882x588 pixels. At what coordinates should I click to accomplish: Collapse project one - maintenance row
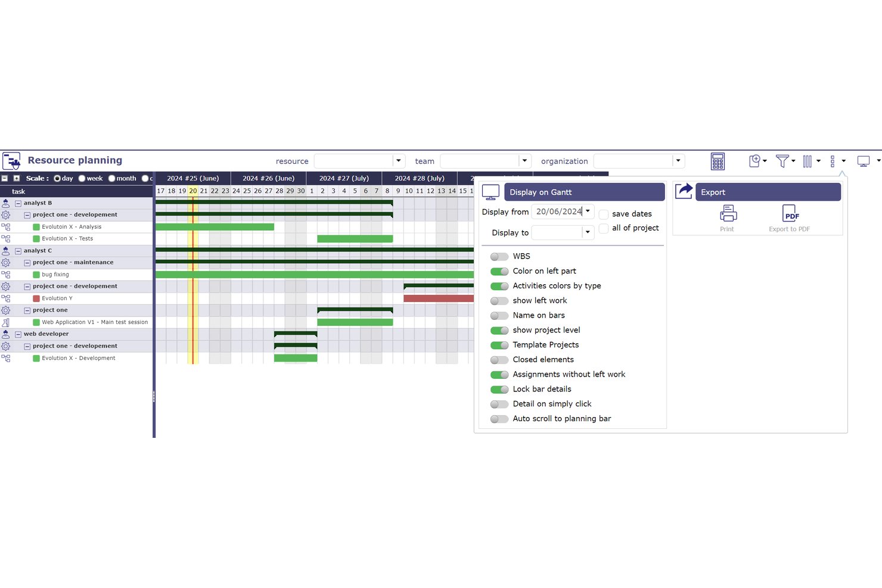pyautogui.click(x=27, y=263)
